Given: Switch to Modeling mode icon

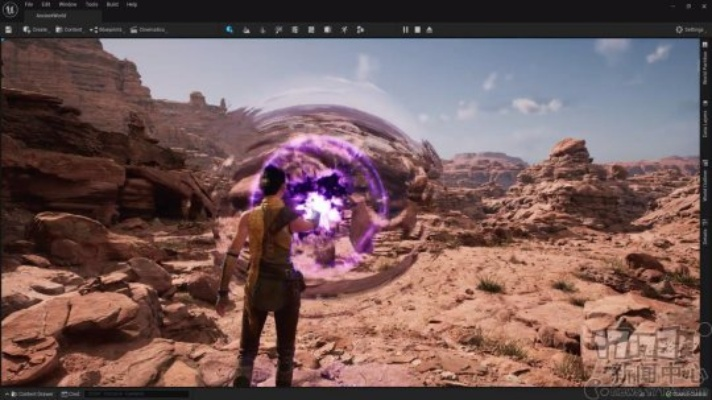Looking at the screenshot, I should pyautogui.click(x=295, y=30).
